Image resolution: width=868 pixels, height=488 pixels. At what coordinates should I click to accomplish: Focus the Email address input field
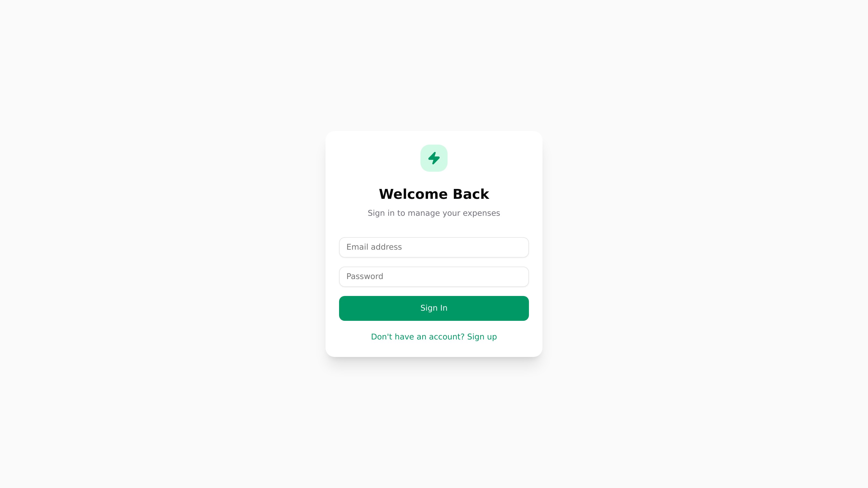pyautogui.click(x=434, y=247)
